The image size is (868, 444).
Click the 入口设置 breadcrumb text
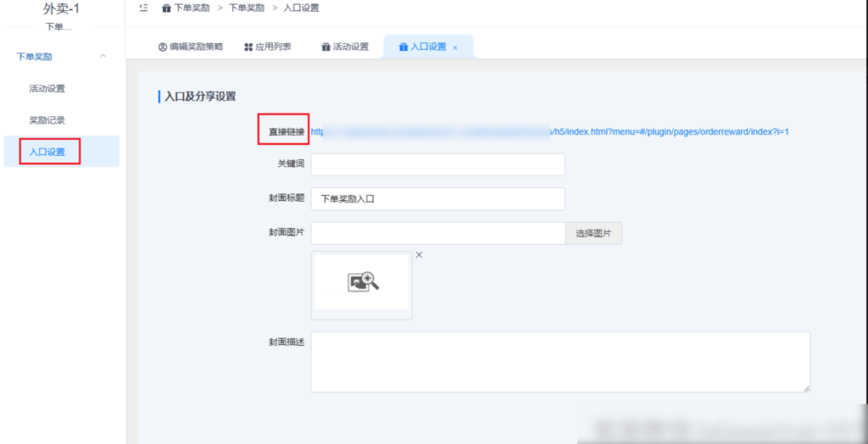[x=301, y=8]
